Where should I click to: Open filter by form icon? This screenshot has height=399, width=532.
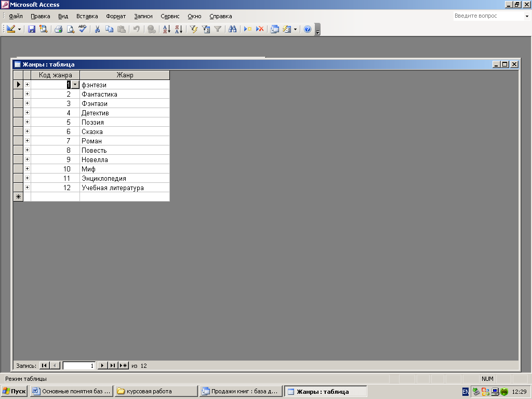click(206, 29)
